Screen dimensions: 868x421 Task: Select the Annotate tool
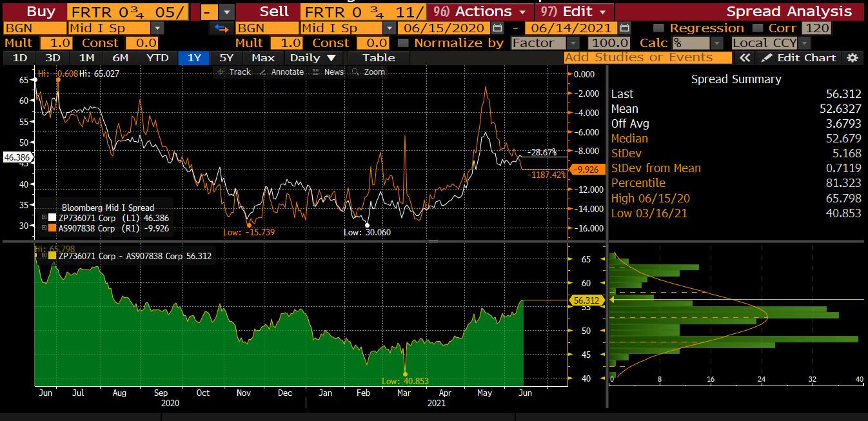(282, 72)
